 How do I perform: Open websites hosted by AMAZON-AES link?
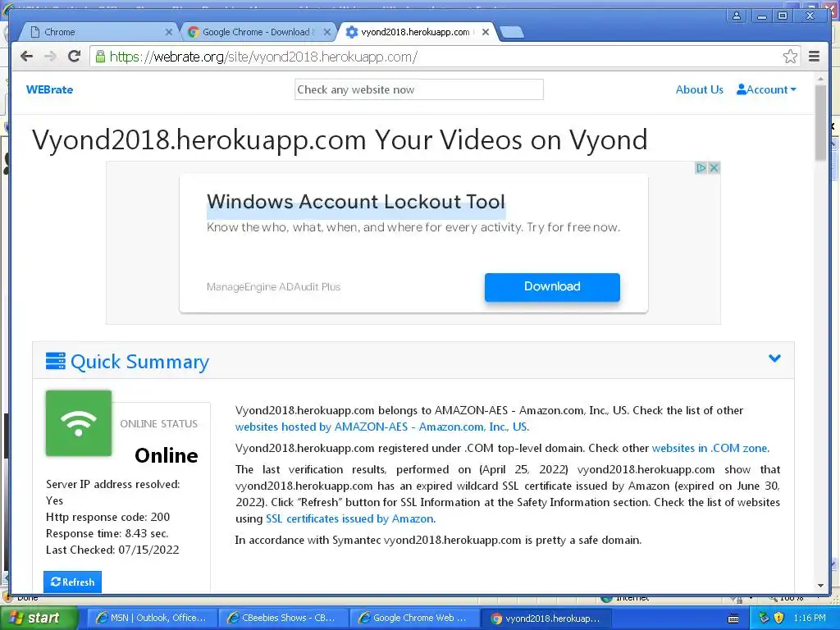382,427
